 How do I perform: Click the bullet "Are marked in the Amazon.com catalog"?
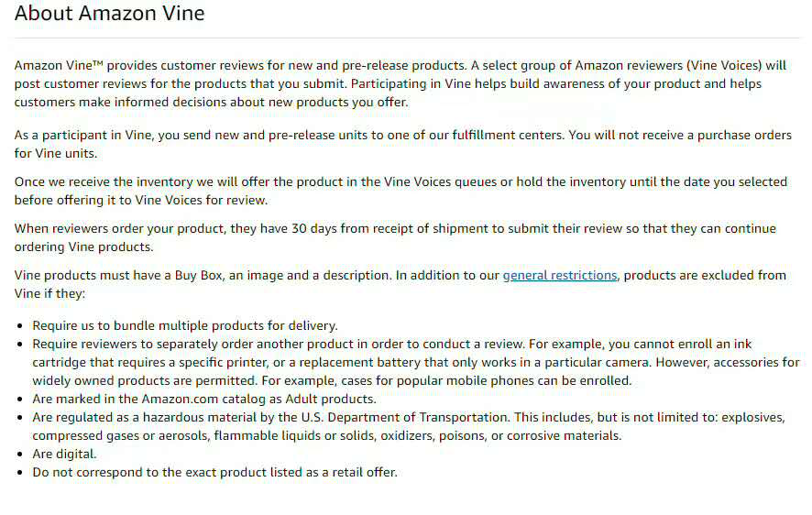[204, 399]
